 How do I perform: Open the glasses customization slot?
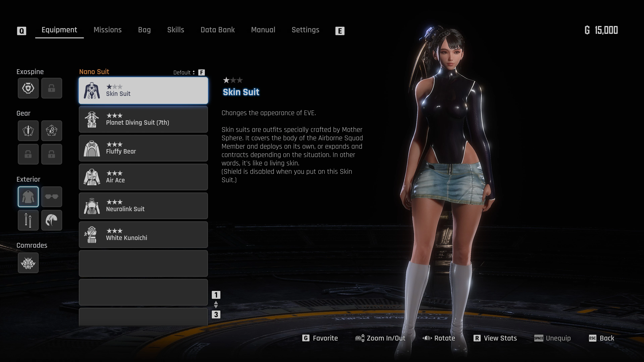coord(52,197)
